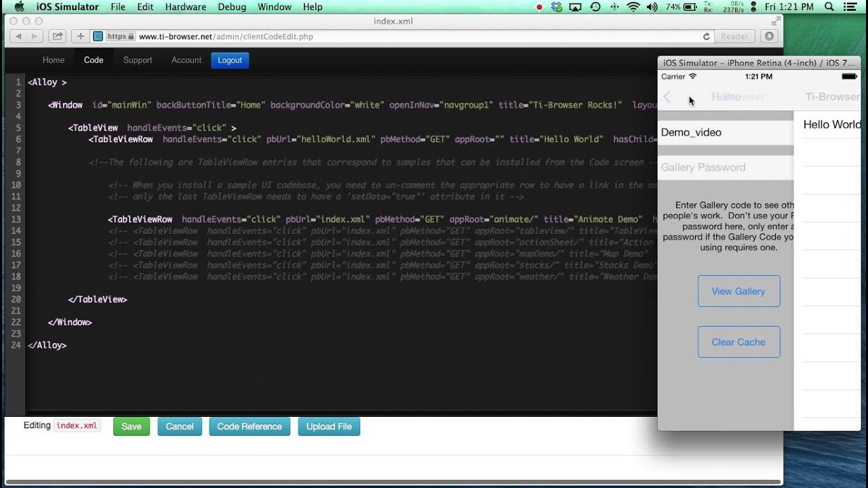Click the ti-browser site favicon

[x=98, y=37]
